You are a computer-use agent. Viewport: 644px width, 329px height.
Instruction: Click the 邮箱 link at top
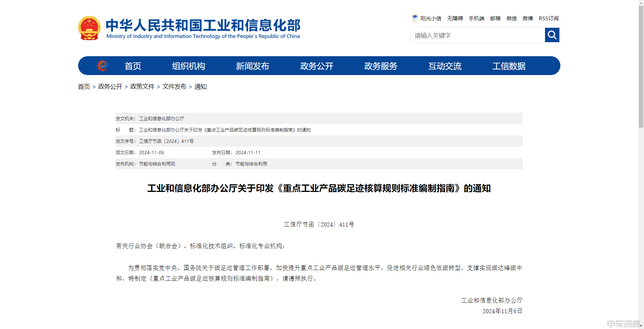(495, 19)
